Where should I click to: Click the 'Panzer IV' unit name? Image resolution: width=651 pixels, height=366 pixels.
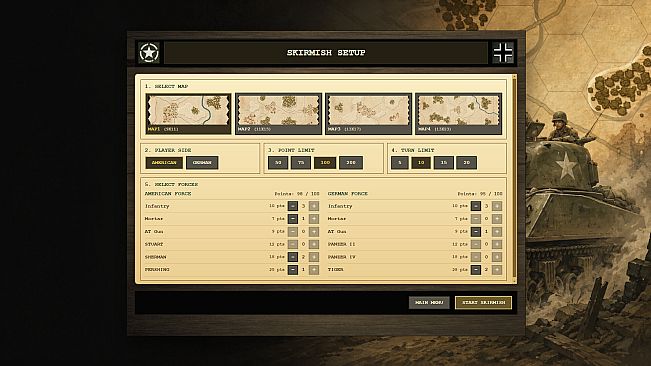click(x=342, y=257)
